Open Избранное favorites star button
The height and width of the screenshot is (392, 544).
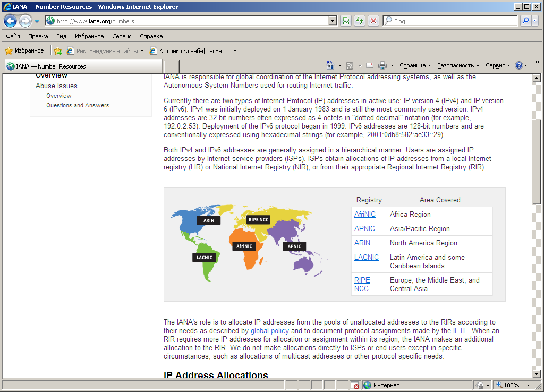click(x=24, y=50)
